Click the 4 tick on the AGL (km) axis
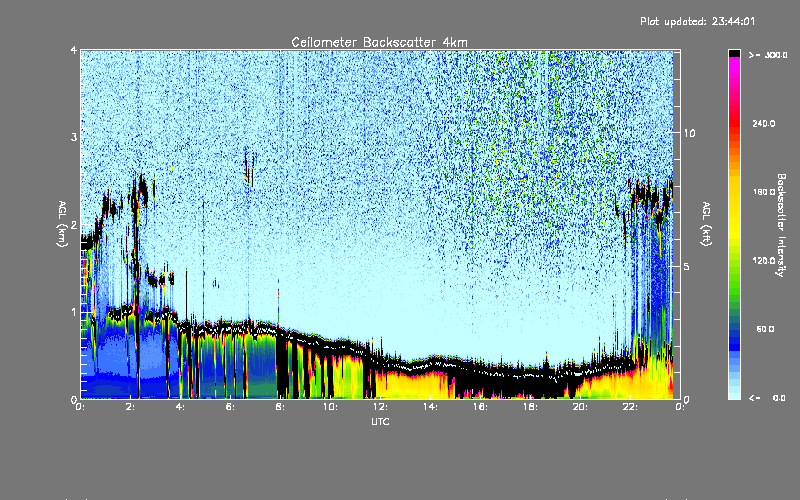This screenshot has width=800, height=500. (x=74, y=50)
